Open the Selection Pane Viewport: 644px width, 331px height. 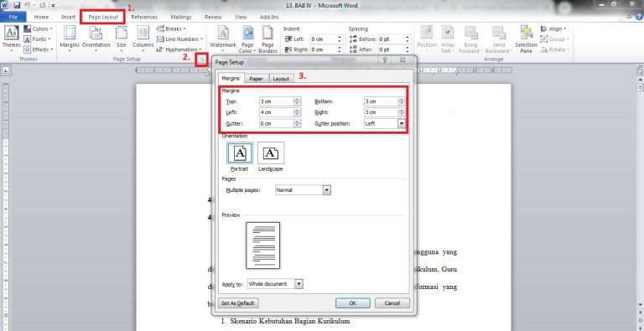pos(526,39)
